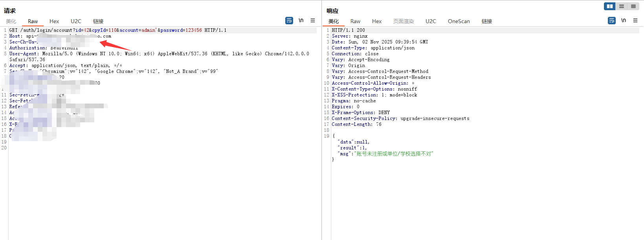The image size is (644, 240).
Task: Open the response U2C tab
Action: point(431,21)
